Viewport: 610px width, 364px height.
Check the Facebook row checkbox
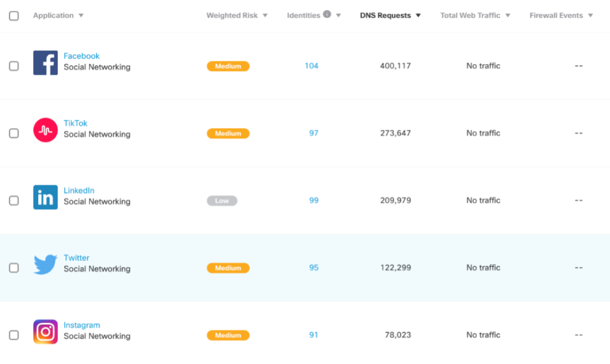[x=14, y=66]
